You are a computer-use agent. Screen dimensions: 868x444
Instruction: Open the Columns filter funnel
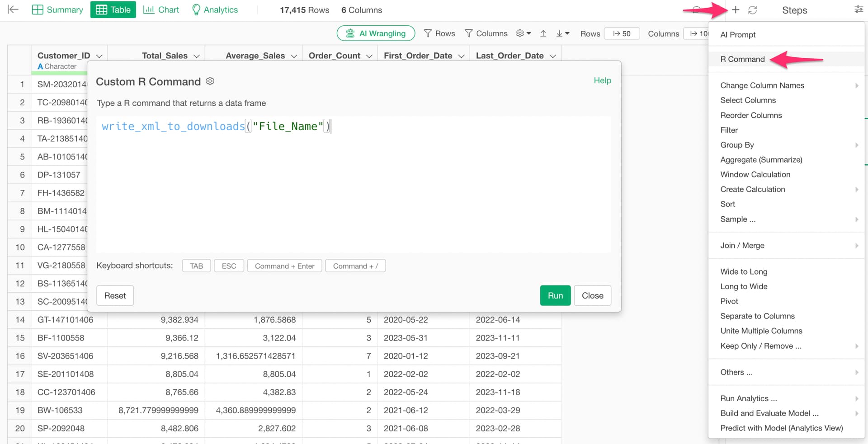(x=486, y=33)
